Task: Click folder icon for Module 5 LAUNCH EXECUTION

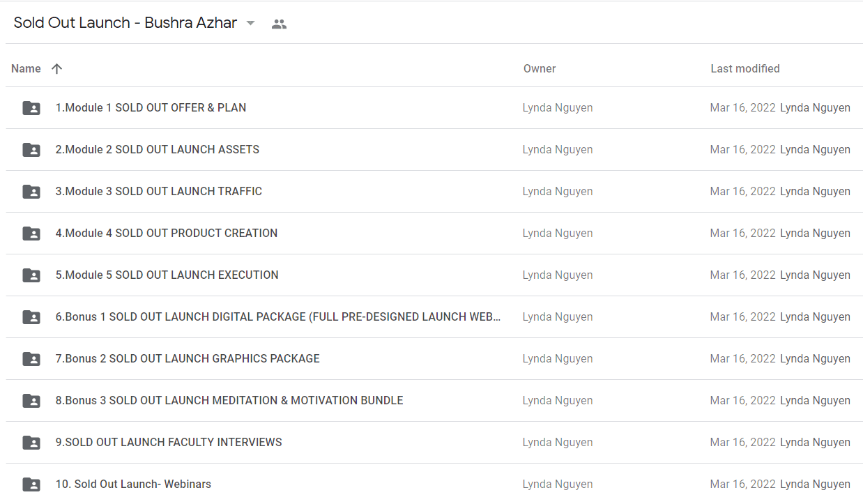Action: click(x=31, y=275)
